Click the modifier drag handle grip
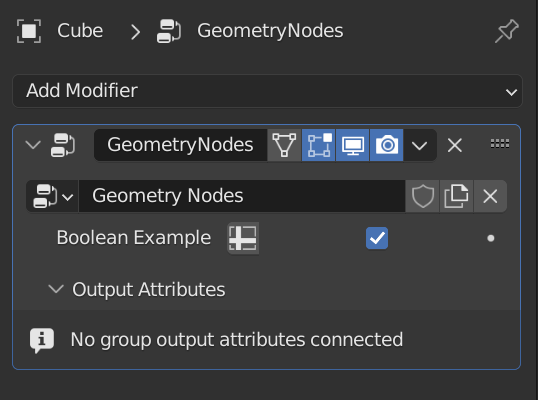The height and width of the screenshot is (400, 538). (500, 144)
